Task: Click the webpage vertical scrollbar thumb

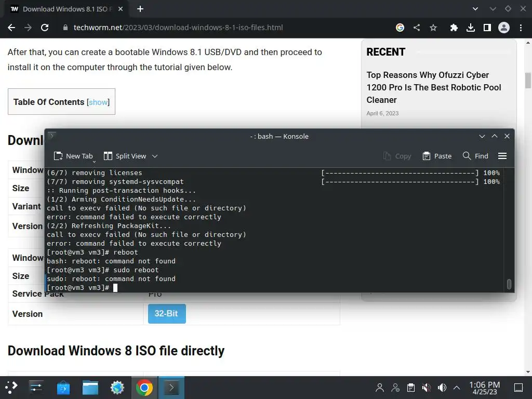Action: click(528, 81)
